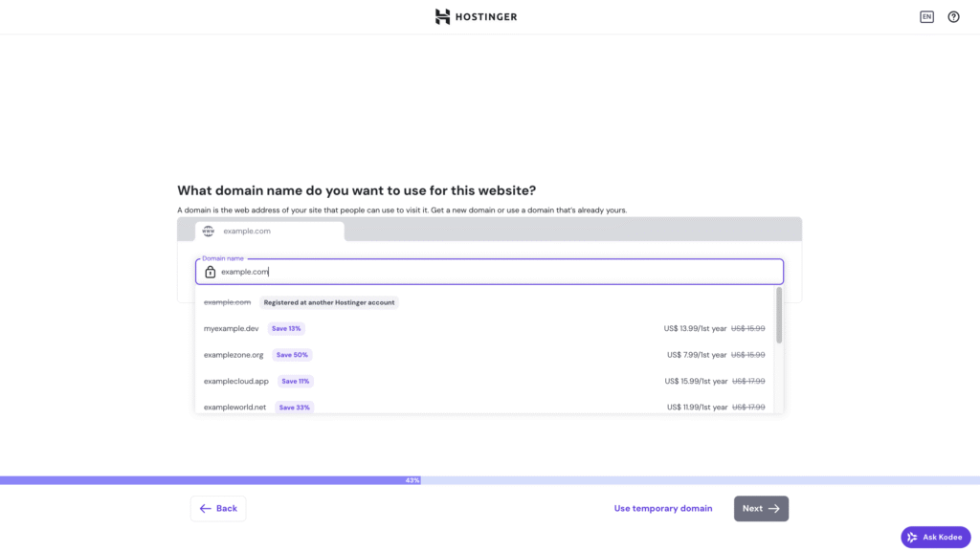Open help via the question mark icon

pos(953,16)
